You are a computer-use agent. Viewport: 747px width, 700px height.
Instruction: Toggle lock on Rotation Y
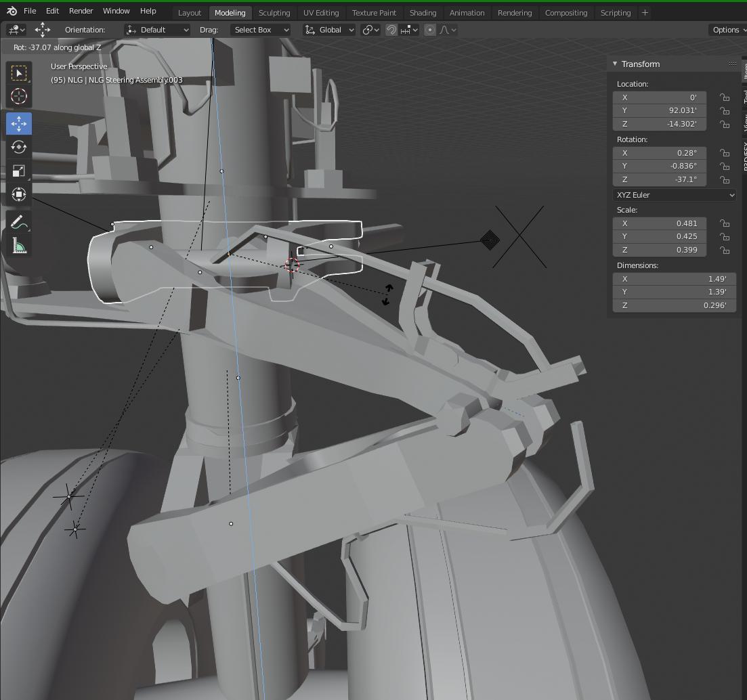725,166
